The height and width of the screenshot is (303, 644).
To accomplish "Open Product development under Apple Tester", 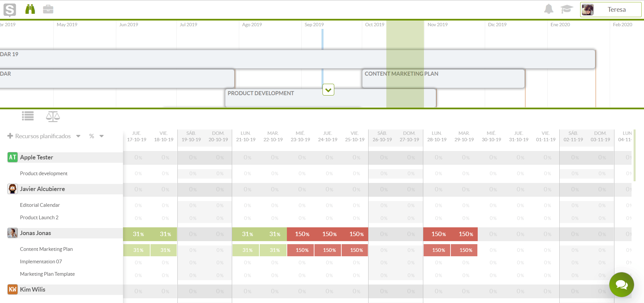I will (44, 174).
